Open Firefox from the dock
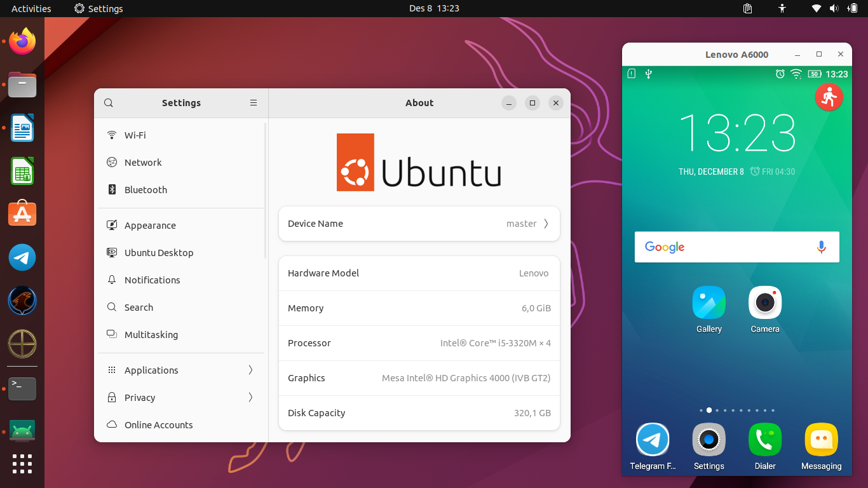Screen dimensions: 868x488 click(x=22, y=41)
